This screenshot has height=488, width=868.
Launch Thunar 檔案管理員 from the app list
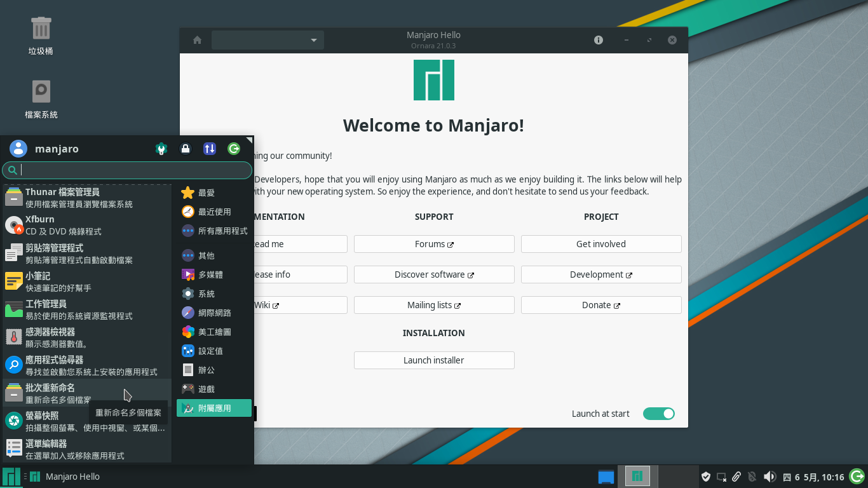[x=87, y=198]
